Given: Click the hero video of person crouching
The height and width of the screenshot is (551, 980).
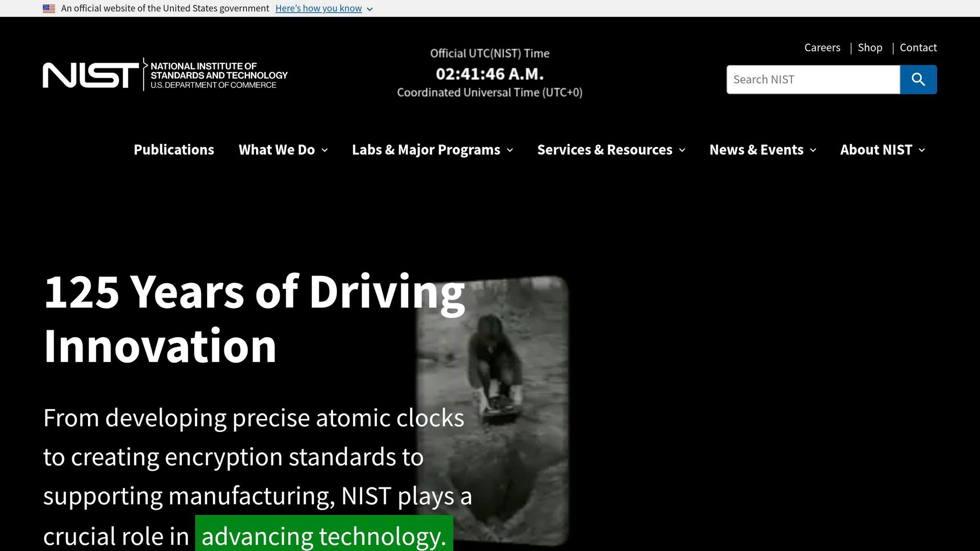Looking at the screenshot, I should tap(492, 411).
